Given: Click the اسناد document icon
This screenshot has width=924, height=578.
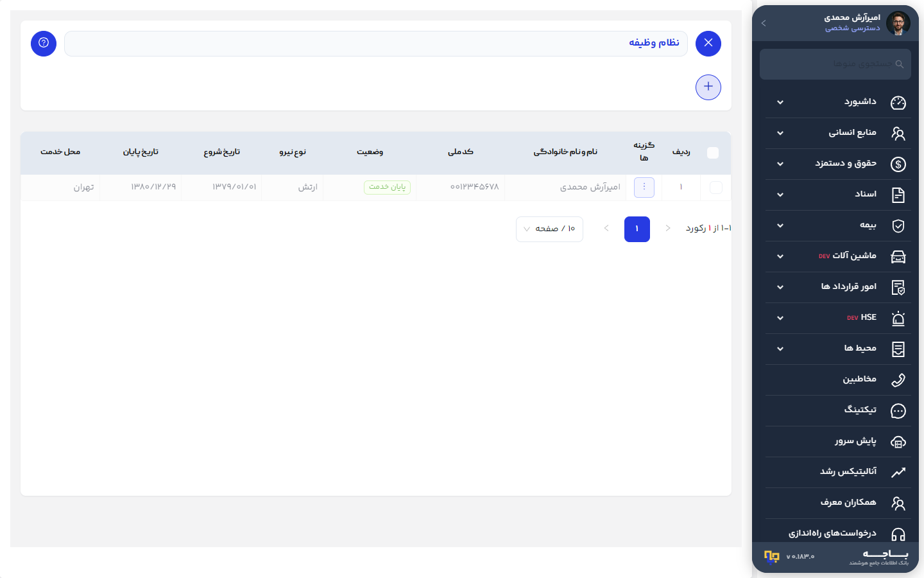Looking at the screenshot, I should click(898, 195).
